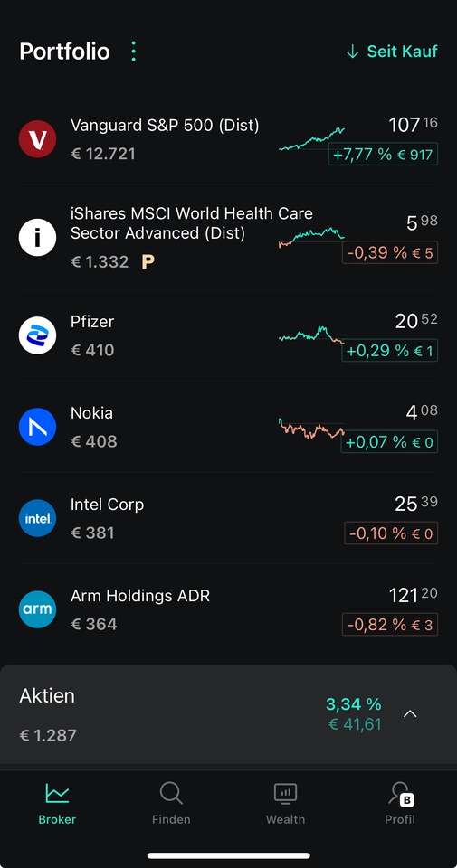This screenshot has width=457, height=868.
Task: Collapse the Aktien summary chevron
Action: pos(410,714)
